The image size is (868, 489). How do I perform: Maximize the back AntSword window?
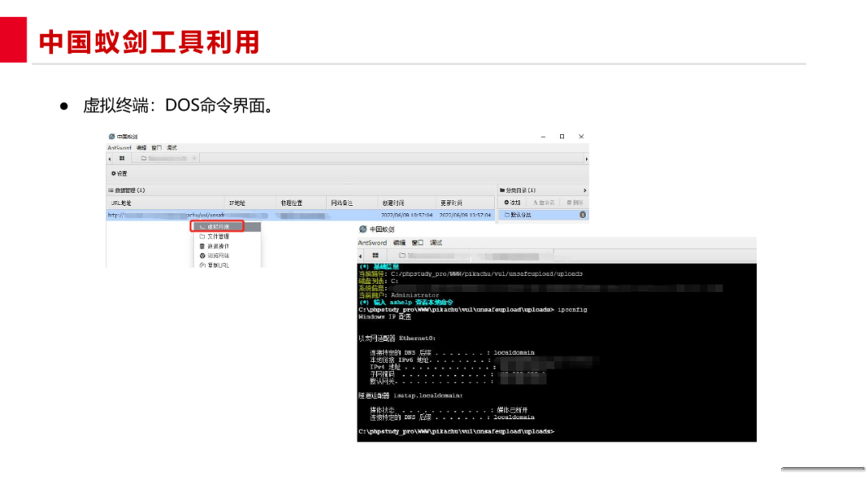[x=562, y=136]
